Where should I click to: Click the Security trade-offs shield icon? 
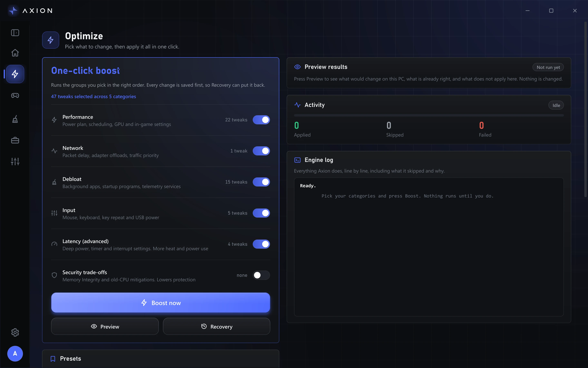point(54,275)
